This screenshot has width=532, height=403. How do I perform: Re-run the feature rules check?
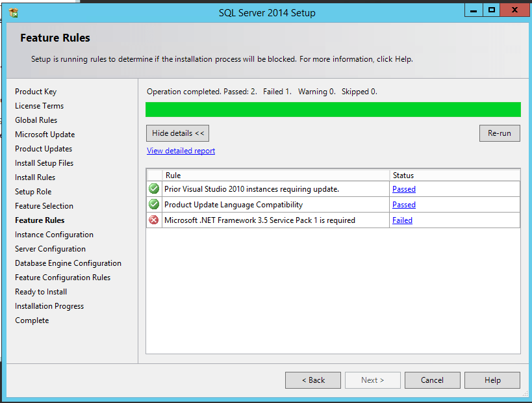tap(500, 133)
